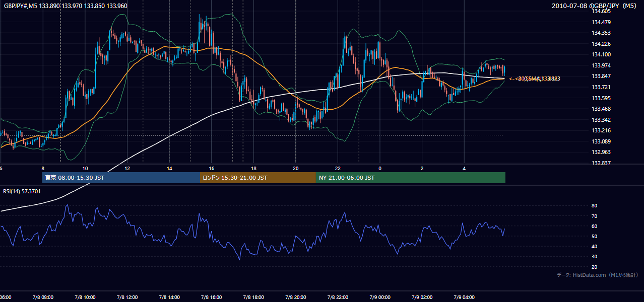Image resolution: width=644 pixels, height=302 pixels.
Task: Click the HistData.com data source credit
Action: pos(598,275)
